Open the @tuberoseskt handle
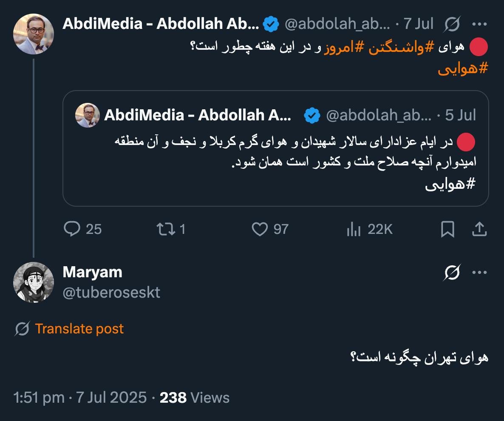The image size is (504, 421). point(111,293)
